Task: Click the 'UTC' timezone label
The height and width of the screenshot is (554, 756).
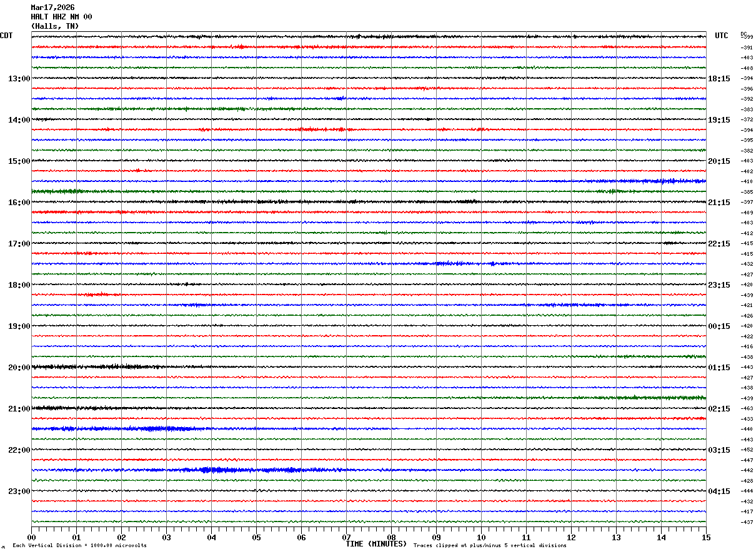Action: [x=722, y=36]
